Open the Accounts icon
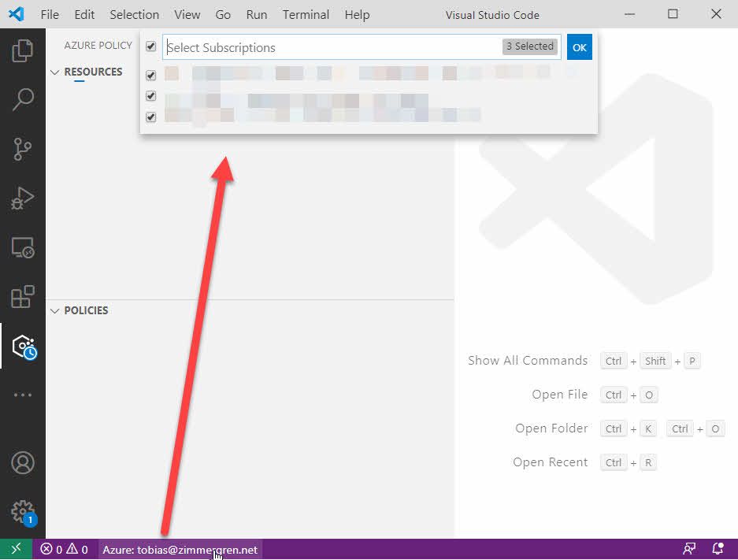This screenshot has height=560, width=738. (x=23, y=463)
